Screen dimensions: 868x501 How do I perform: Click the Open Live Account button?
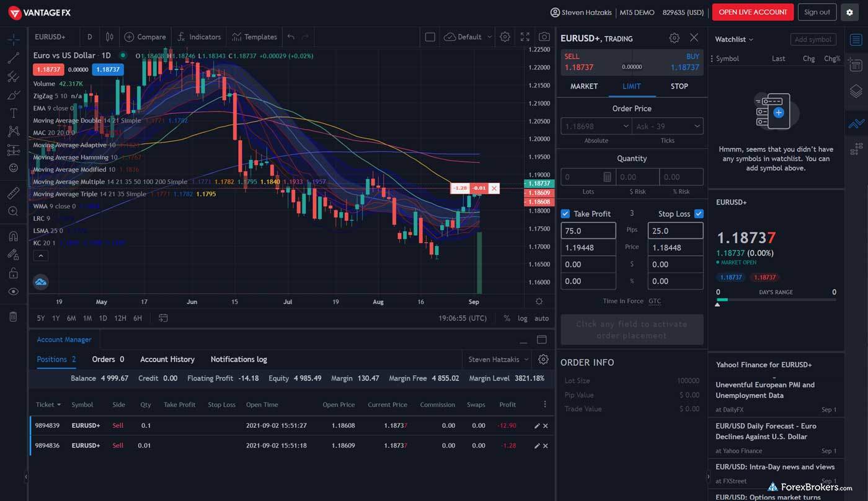click(753, 12)
